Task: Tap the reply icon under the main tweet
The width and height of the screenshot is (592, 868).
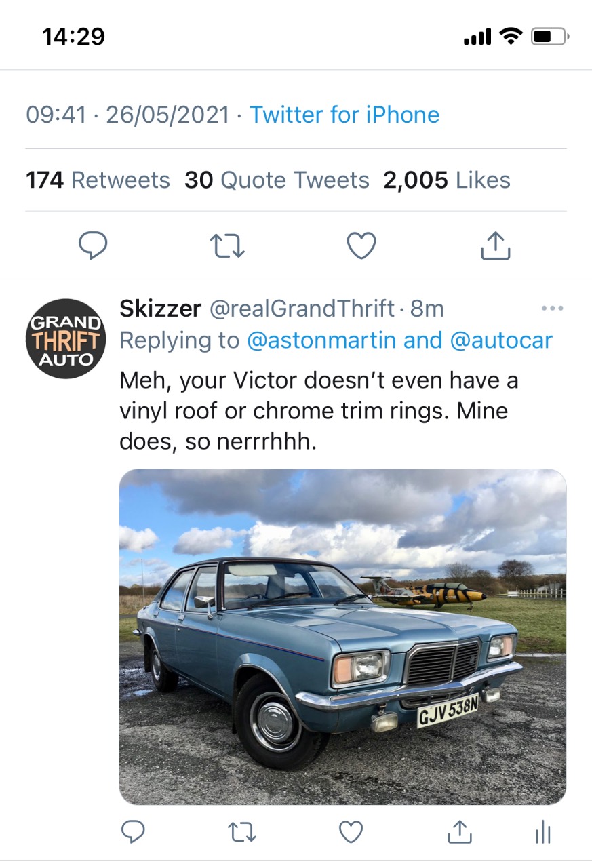Action: click(93, 246)
